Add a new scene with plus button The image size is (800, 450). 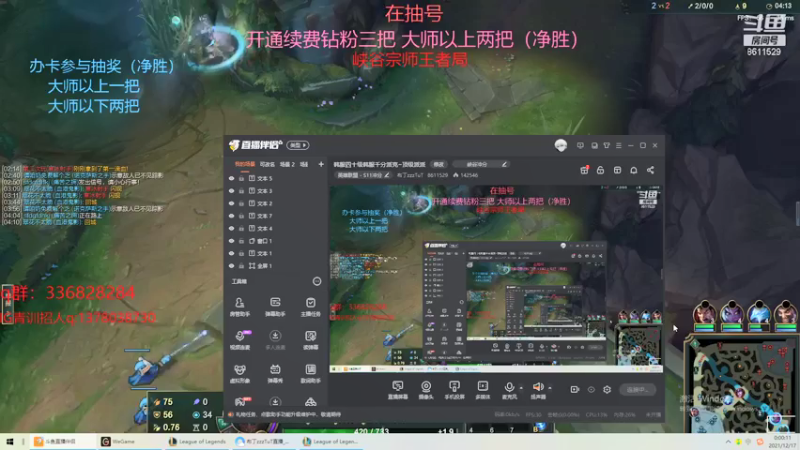321,164
